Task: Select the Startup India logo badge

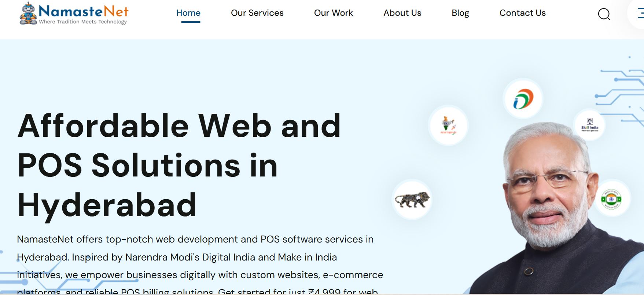Action: pos(448,125)
